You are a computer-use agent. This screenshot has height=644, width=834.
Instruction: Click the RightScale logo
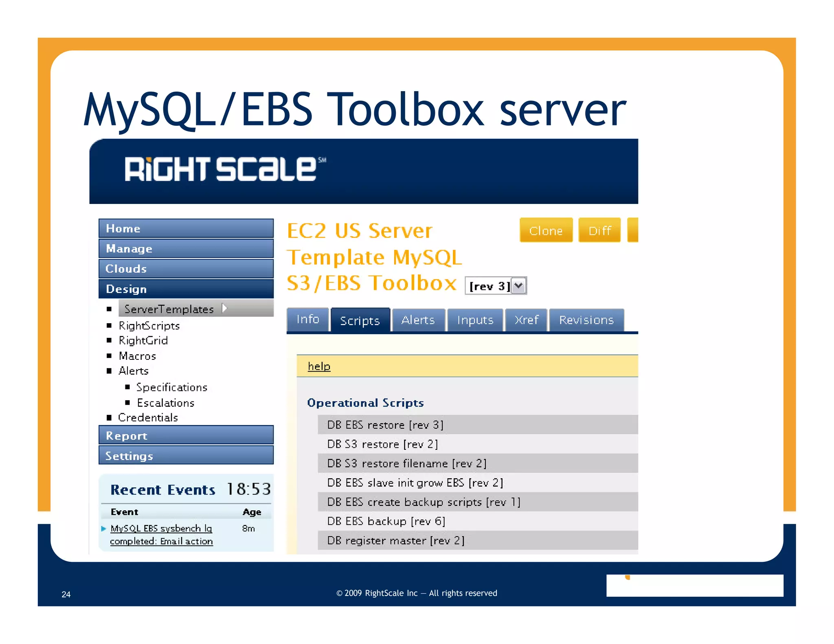pyautogui.click(x=225, y=169)
